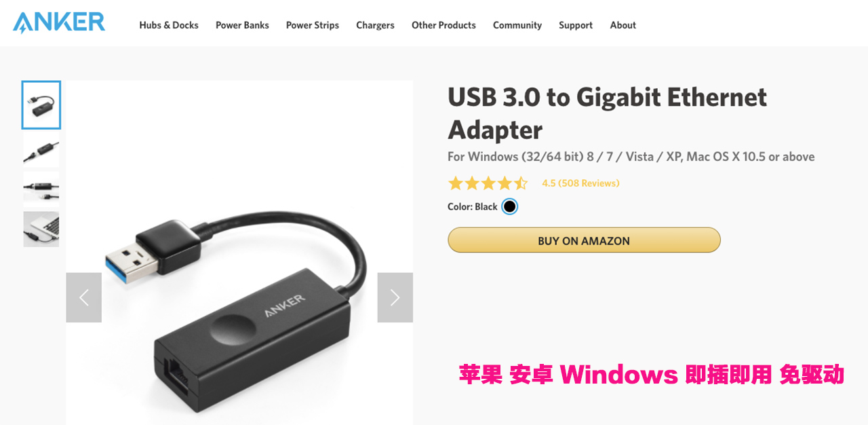Click the Buy on Amazon button
The width and height of the screenshot is (868, 425).
coord(584,240)
